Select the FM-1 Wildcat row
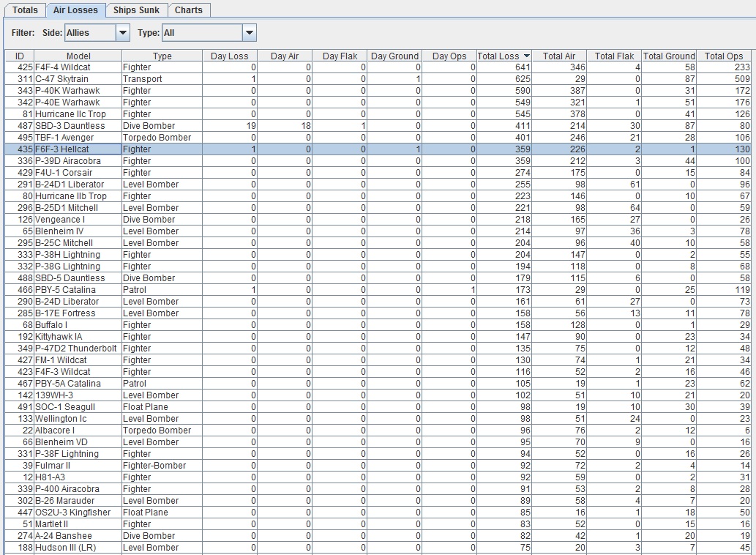This screenshot has height=555, width=756. coord(378,360)
